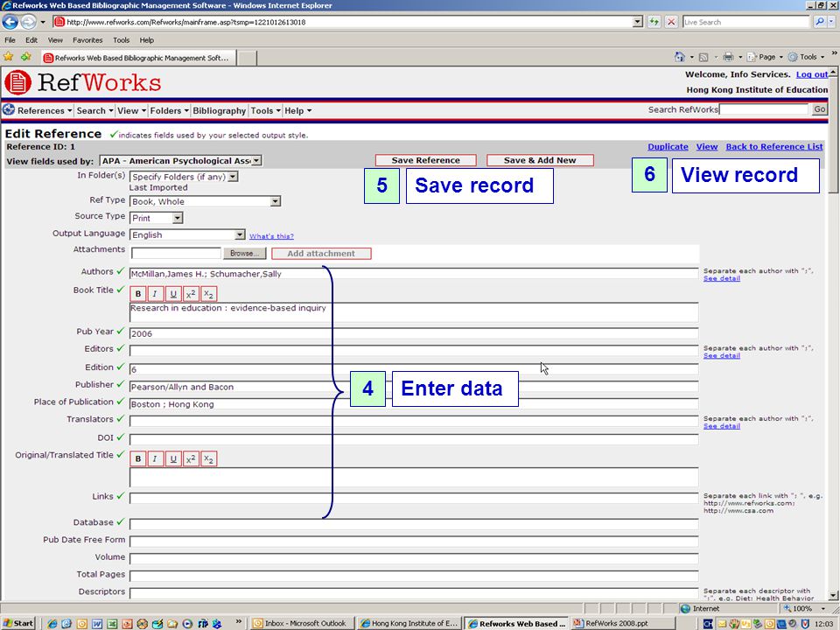
Task: Click the Search RefWorks input box
Action: (x=763, y=109)
